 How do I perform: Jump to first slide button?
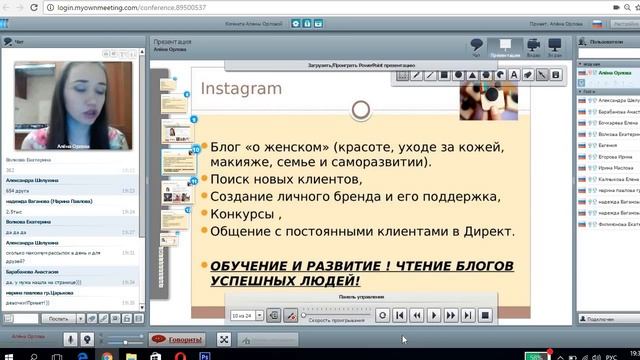[x=400, y=315]
